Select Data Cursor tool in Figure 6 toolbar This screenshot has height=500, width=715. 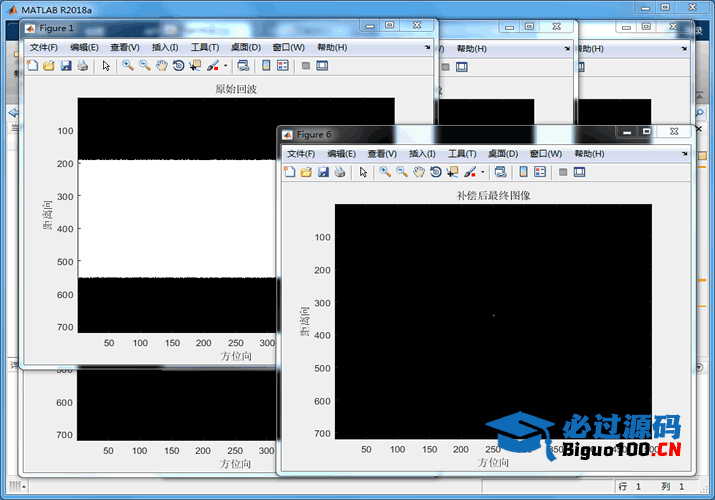[x=452, y=172]
